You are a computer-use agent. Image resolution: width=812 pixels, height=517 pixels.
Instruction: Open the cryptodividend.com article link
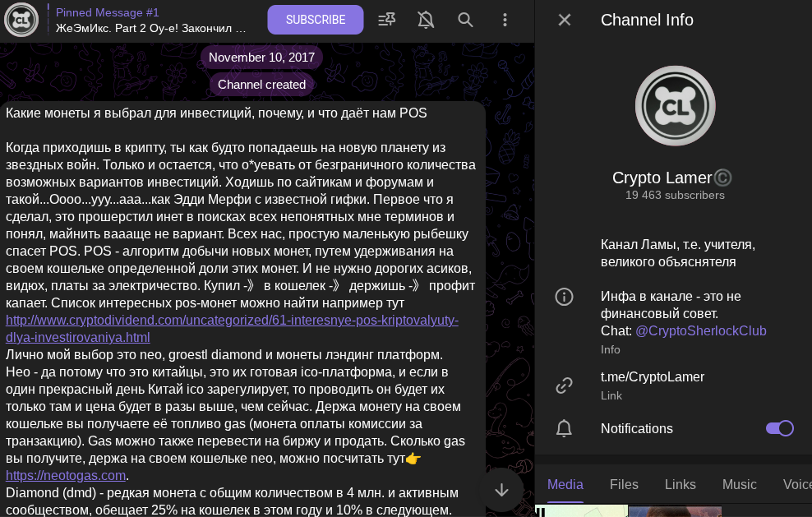pyautogui.click(x=232, y=329)
